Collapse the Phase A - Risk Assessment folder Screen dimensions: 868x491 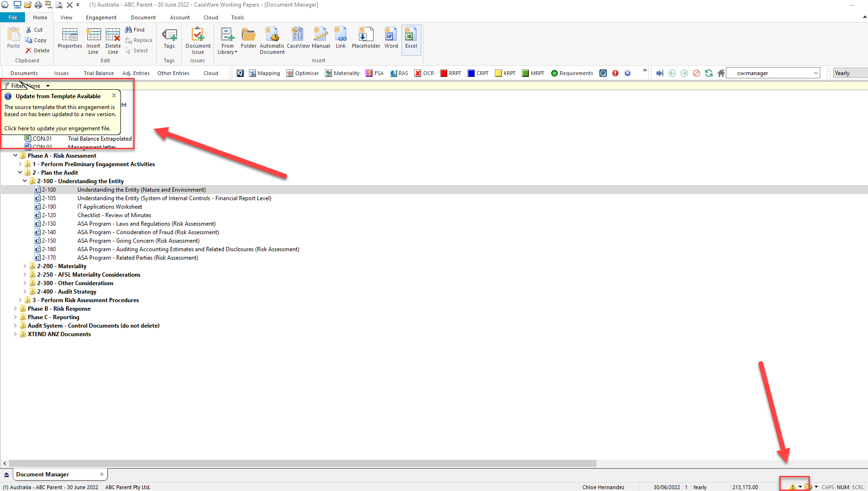coord(15,156)
